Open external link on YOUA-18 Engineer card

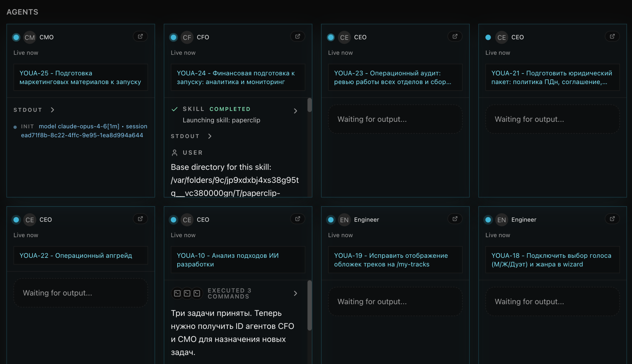(612, 219)
